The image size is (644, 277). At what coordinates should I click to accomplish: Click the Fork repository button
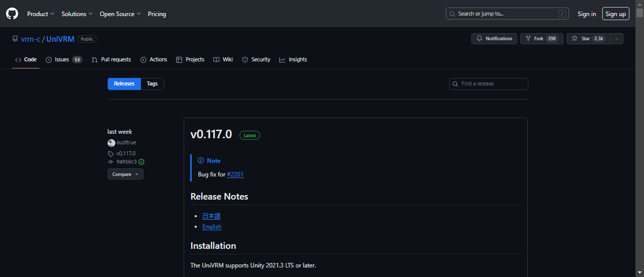click(541, 39)
